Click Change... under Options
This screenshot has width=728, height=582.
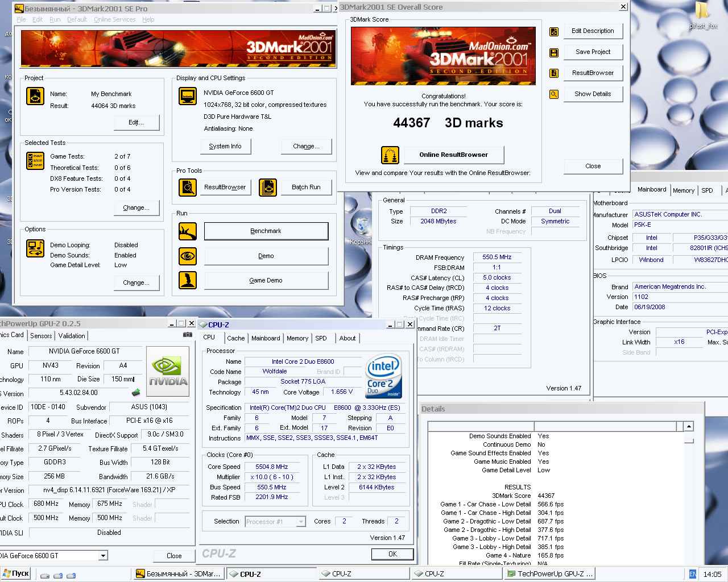(x=136, y=283)
